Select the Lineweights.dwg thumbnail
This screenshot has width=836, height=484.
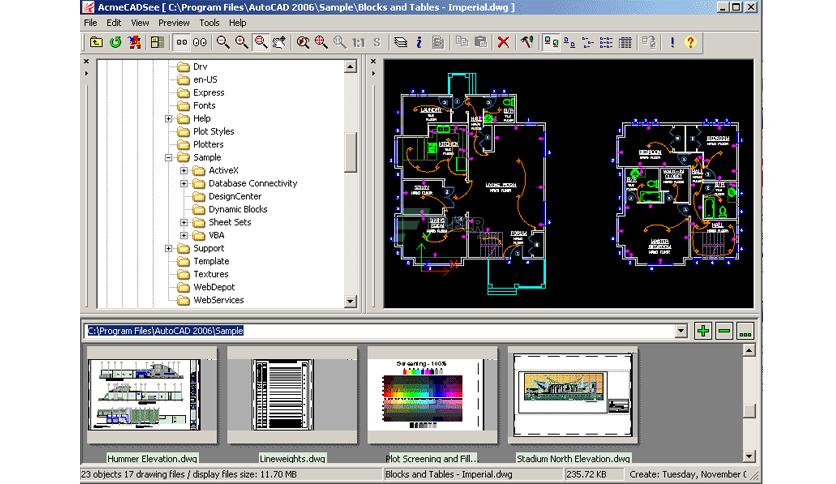[x=292, y=395]
